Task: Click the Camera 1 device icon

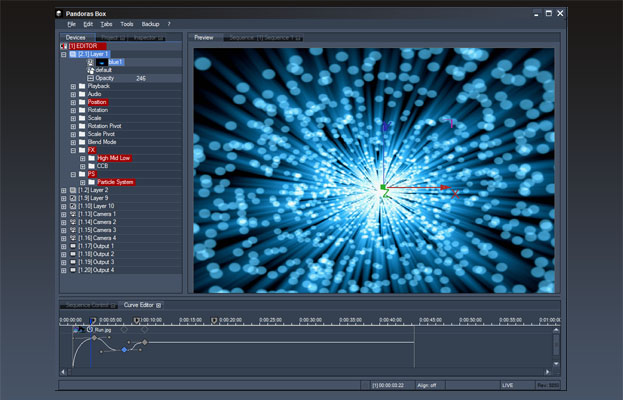Action: pos(73,214)
